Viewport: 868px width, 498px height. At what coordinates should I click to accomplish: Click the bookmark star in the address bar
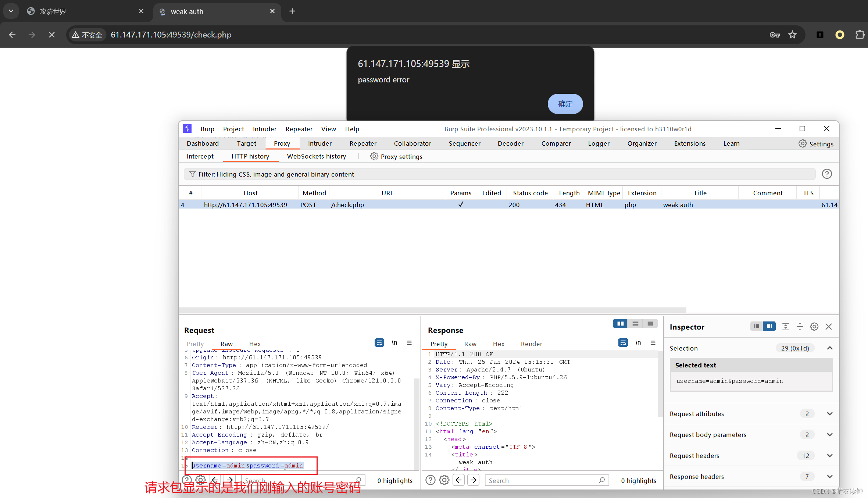coord(793,35)
